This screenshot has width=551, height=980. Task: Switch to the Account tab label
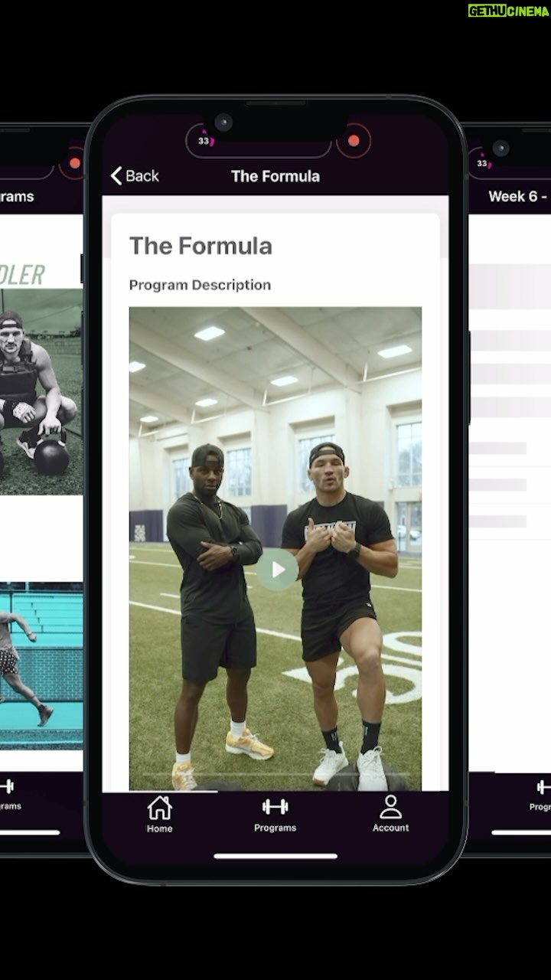click(x=390, y=828)
